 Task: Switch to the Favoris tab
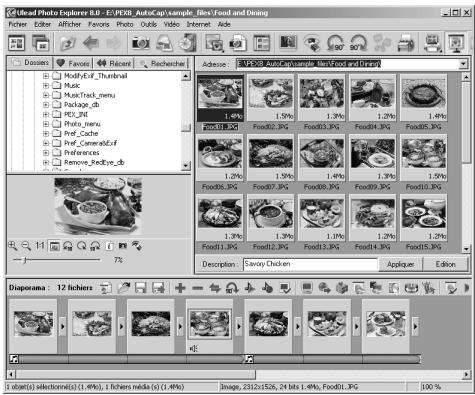pos(73,63)
